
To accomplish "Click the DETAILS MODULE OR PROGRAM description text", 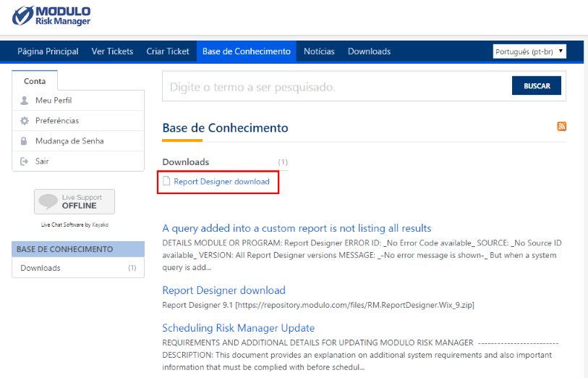I will (x=362, y=255).
